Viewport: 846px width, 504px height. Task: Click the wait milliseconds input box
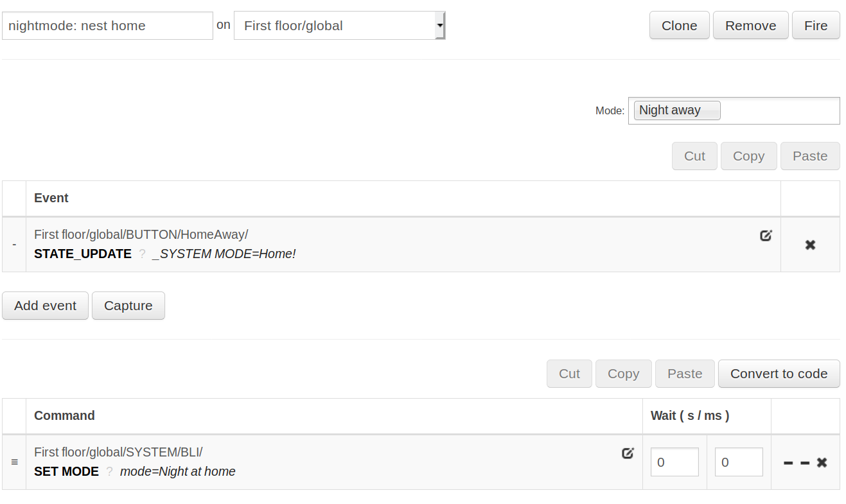point(739,462)
